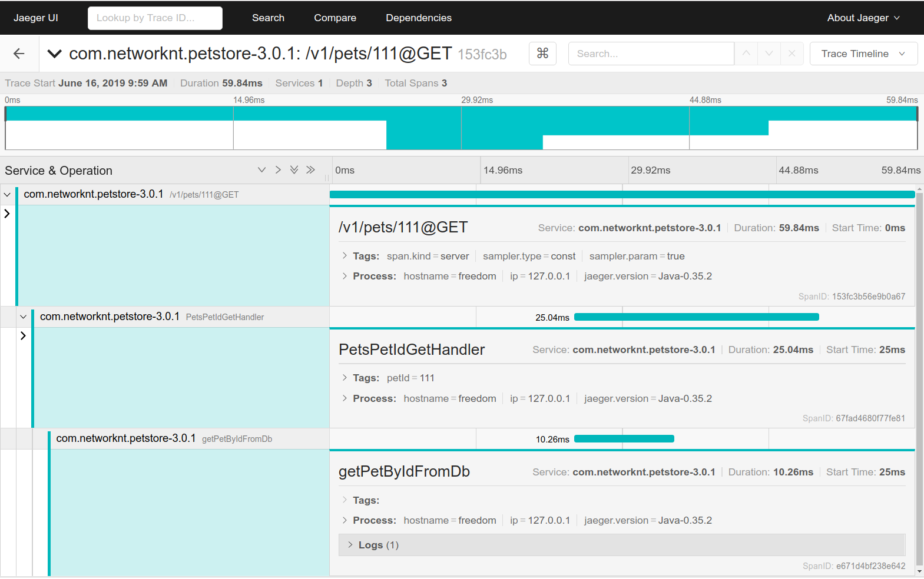Click the back arrow to return to search results
This screenshot has width=924, height=579.
pos(19,54)
